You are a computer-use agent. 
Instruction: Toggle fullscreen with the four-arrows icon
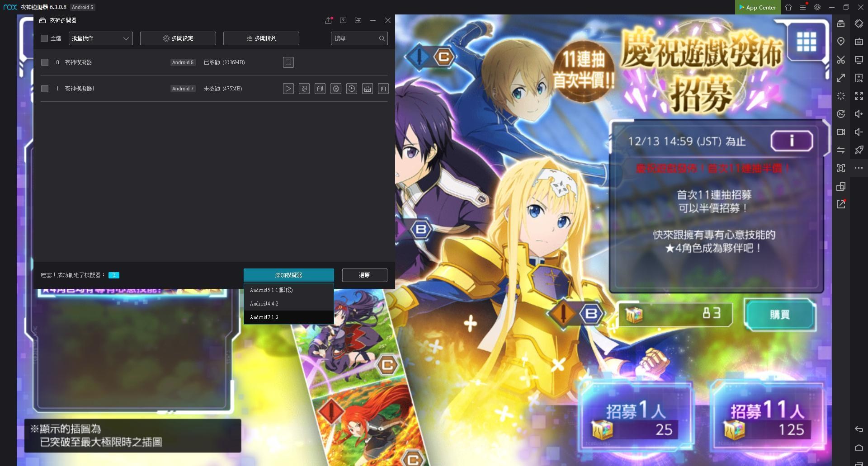[x=859, y=96]
